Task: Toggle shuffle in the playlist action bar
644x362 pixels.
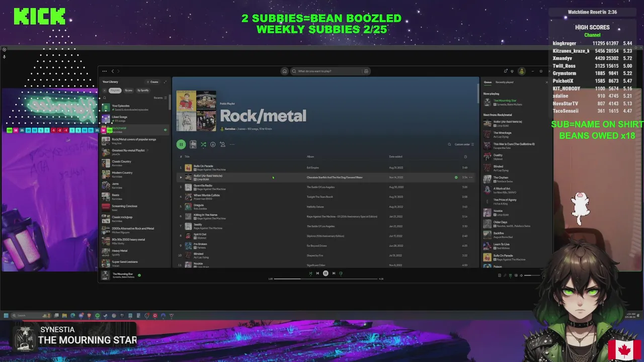Action: 203,144
